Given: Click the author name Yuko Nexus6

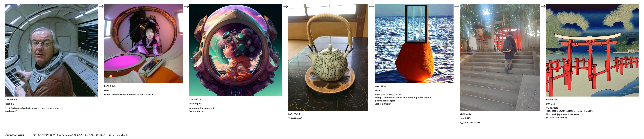Looking at the screenshot, I should pyautogui.click(x=295, y=118).
